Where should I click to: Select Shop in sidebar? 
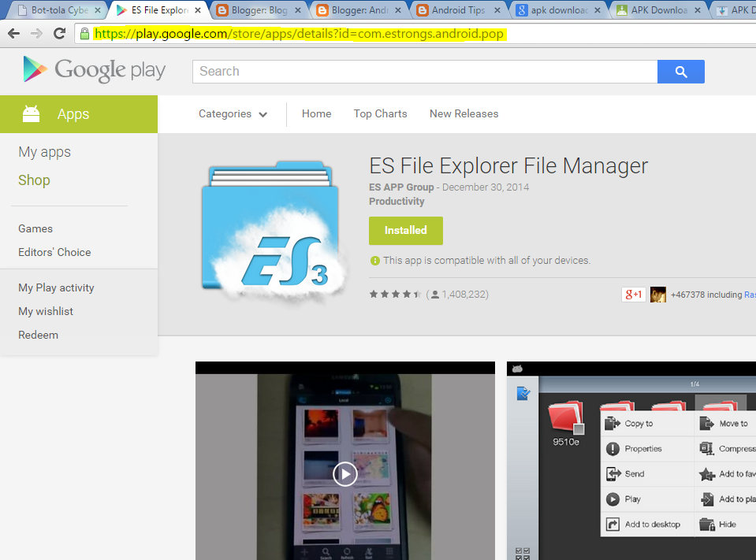34,180
